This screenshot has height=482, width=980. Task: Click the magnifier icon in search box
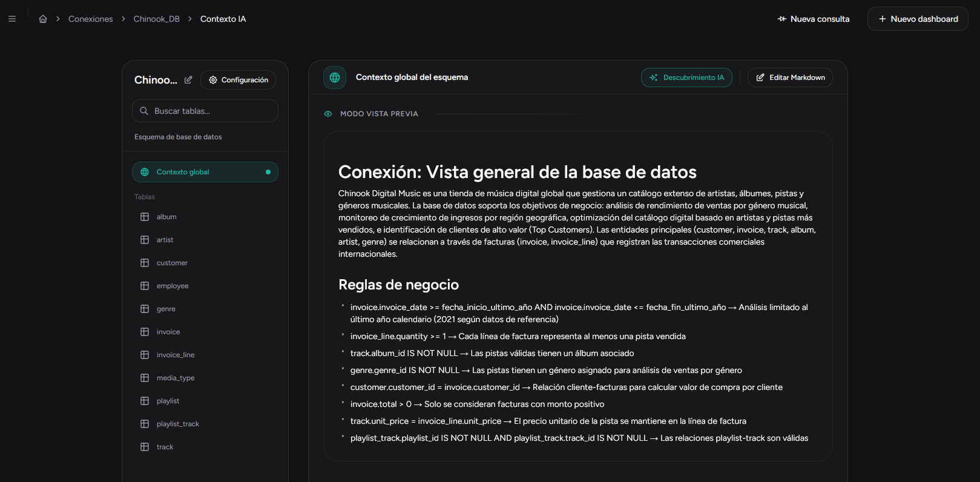144,111
